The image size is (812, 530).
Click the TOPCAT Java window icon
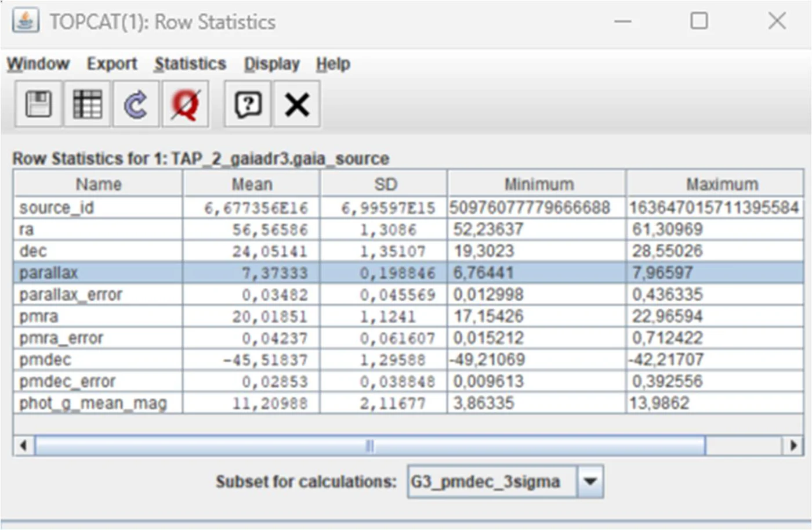(26, 21)
